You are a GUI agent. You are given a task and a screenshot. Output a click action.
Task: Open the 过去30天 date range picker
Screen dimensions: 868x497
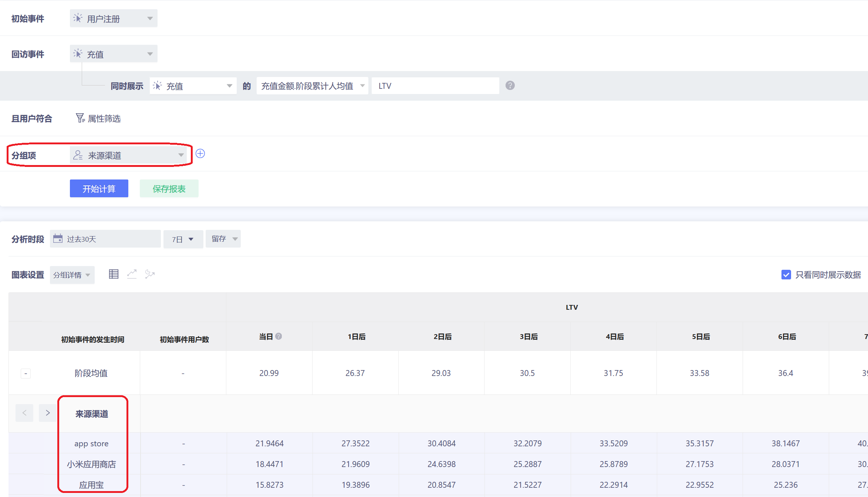coord(105,239)
